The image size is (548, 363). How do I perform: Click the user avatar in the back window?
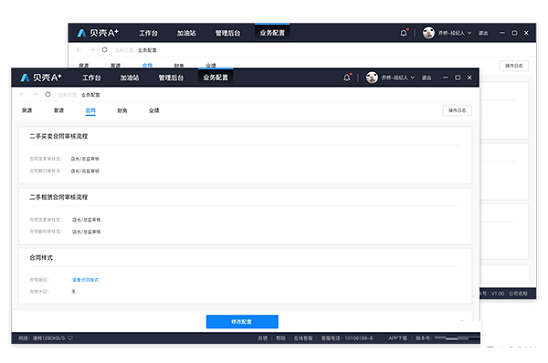click(429, 33)
